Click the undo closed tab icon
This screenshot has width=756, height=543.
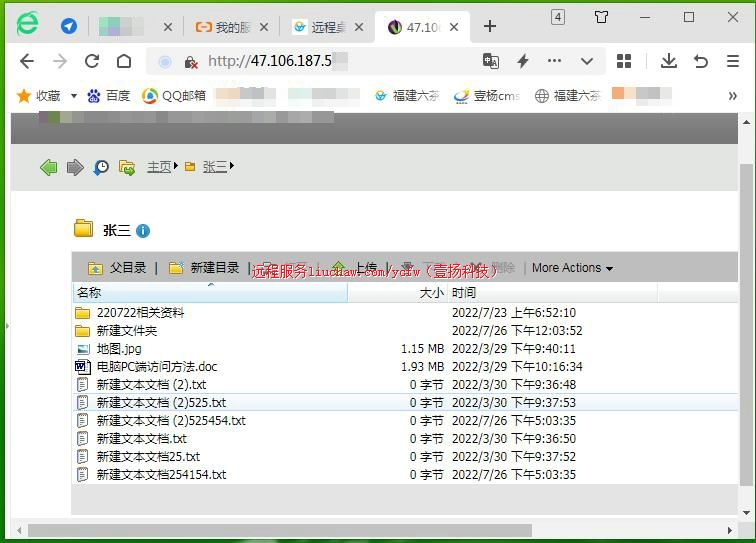[701, 61]
